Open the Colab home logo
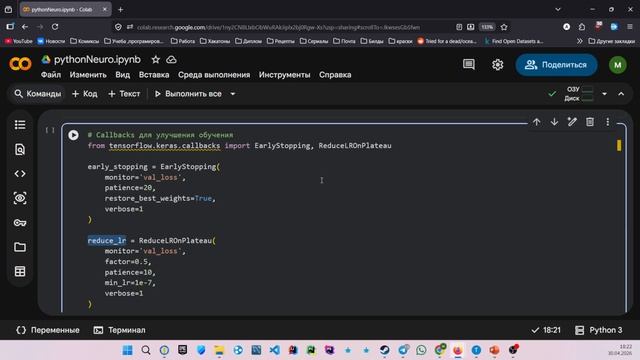The image size is (640, 360). (20, 64)
